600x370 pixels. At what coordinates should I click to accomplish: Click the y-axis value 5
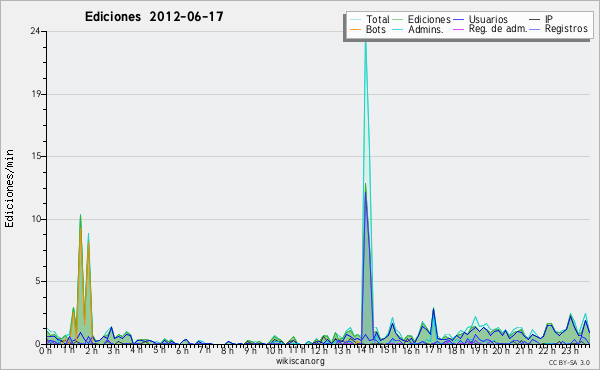38,281
